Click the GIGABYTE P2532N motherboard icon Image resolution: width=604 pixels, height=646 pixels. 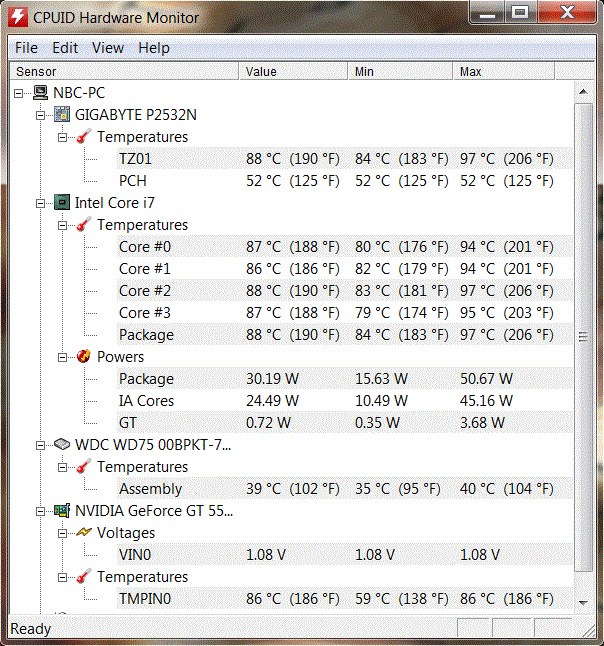point(62,115)
